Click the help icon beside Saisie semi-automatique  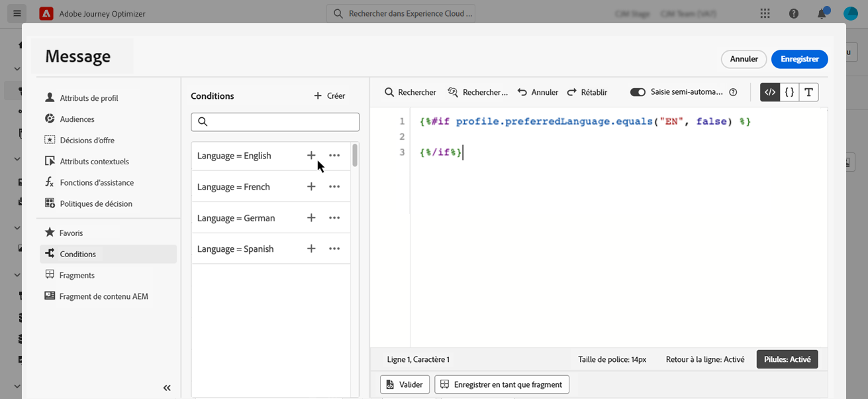[733, 93]
